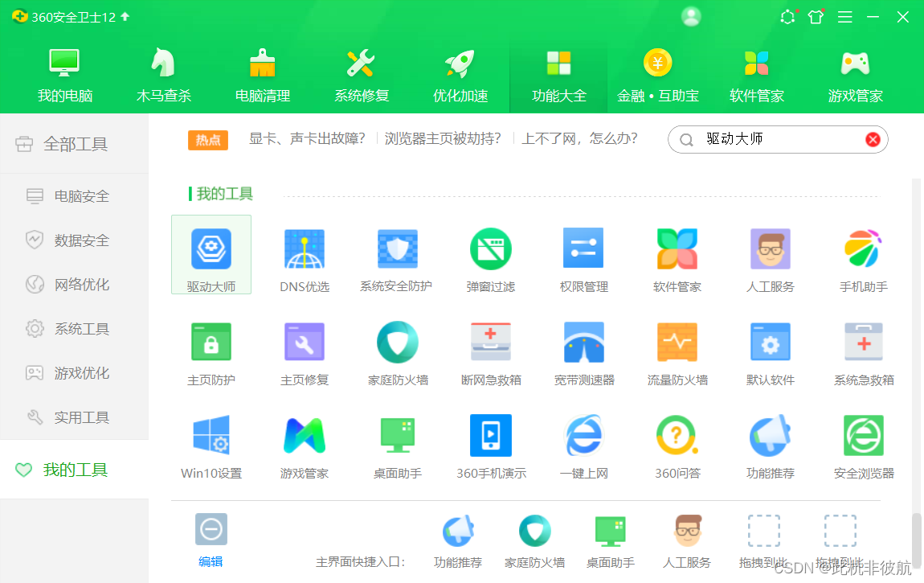
Task: Open the main hamburger menu
Action: [845, 17]
